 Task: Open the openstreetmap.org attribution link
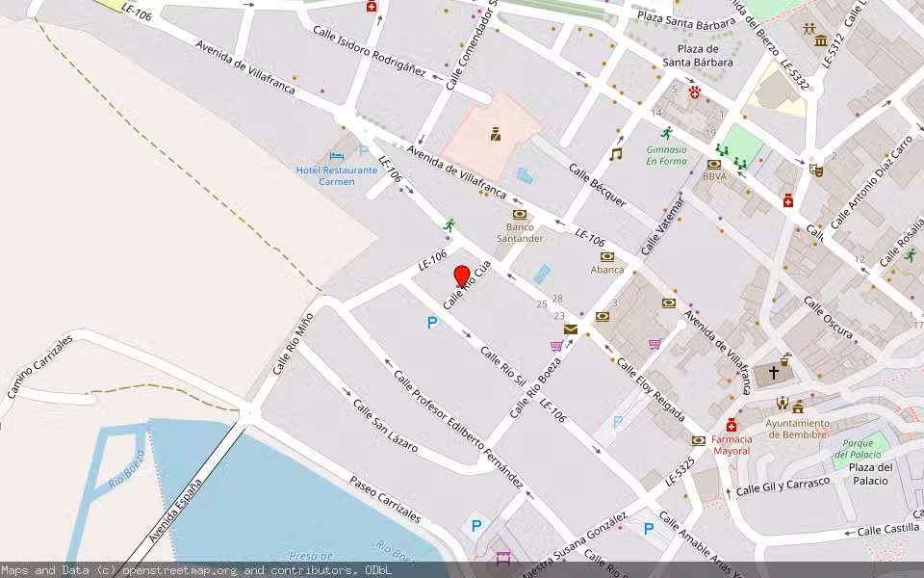click(x=180, y=570)
